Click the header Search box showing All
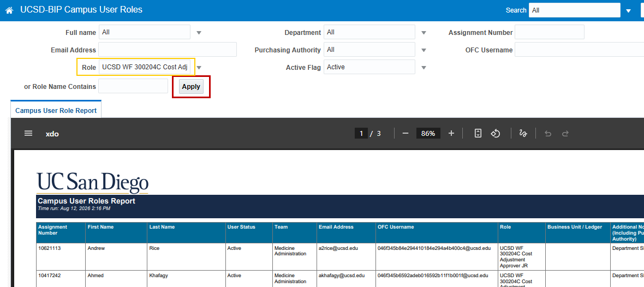644x287 pixels. click(x=575, y=10)
